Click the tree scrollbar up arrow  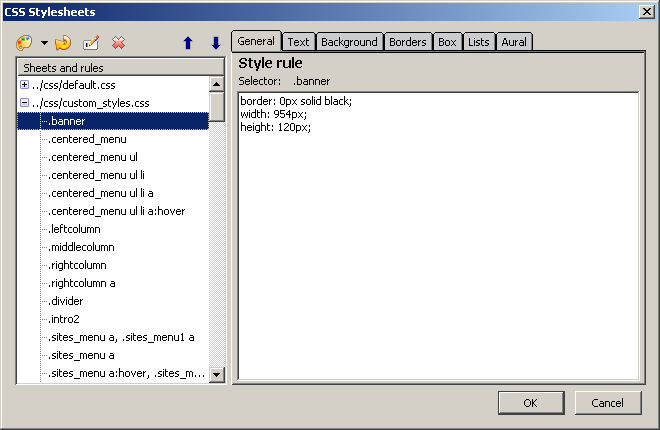217,84
